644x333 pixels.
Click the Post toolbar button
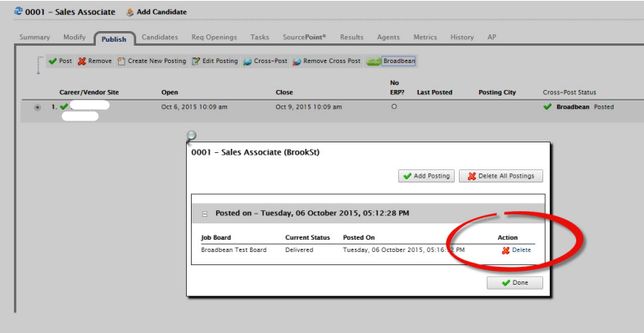pos(60,61)
